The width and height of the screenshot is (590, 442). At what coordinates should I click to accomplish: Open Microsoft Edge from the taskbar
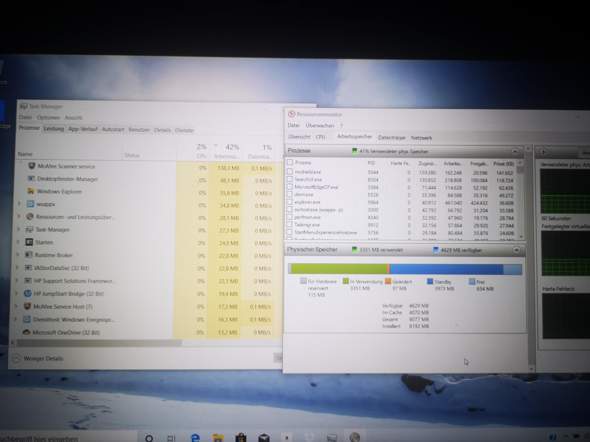tap(195, 438)
